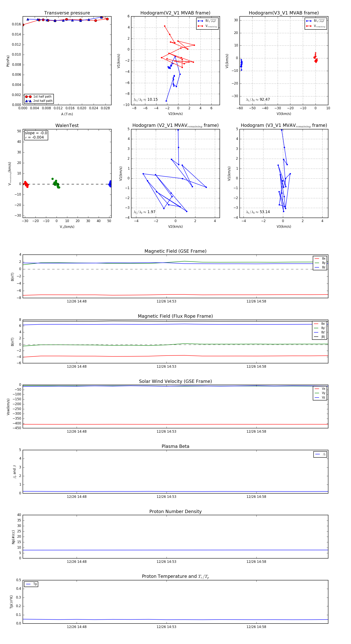Click the Bx legend entry in GSE plot
This screenshot has width=351, height=644.
[320, 259]
